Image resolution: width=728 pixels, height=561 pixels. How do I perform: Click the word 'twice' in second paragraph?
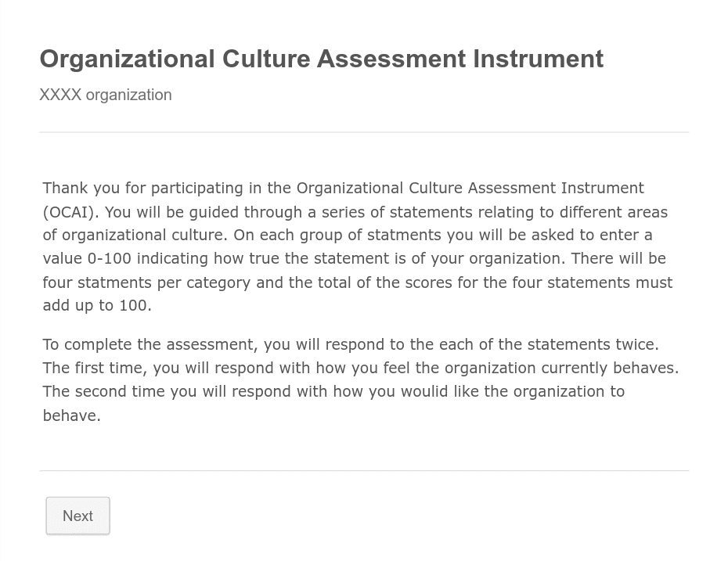pos(636,344)
